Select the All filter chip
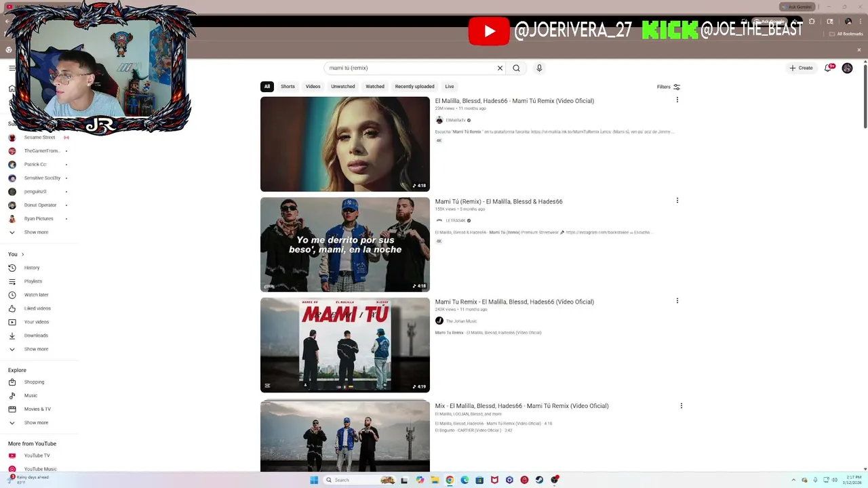868x488 pixels. (x=267, y=86)
